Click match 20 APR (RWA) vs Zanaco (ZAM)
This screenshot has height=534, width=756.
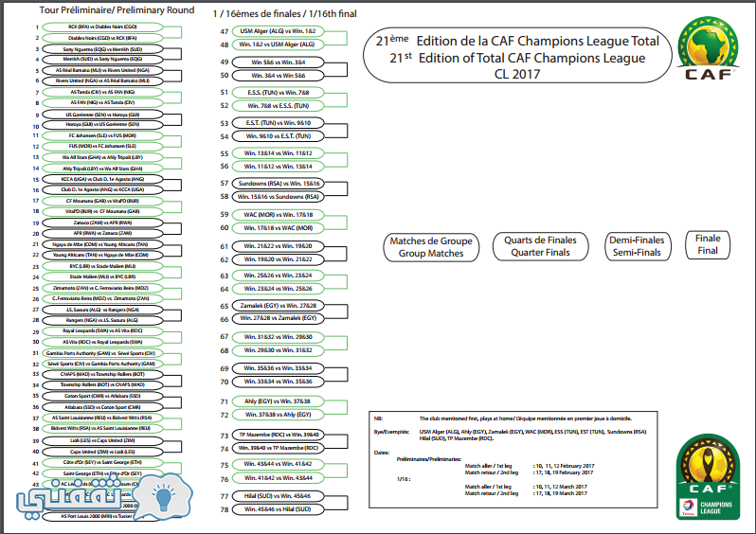(x=102, y=233)
